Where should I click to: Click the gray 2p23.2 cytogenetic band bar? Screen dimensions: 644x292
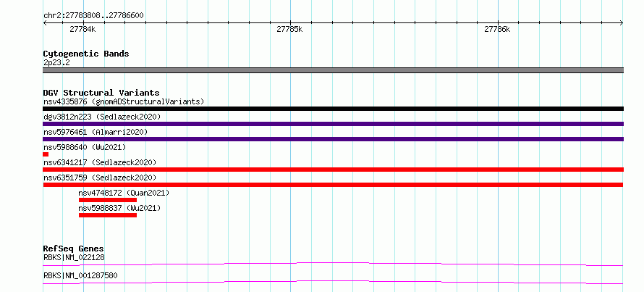(x=333, y=70)
